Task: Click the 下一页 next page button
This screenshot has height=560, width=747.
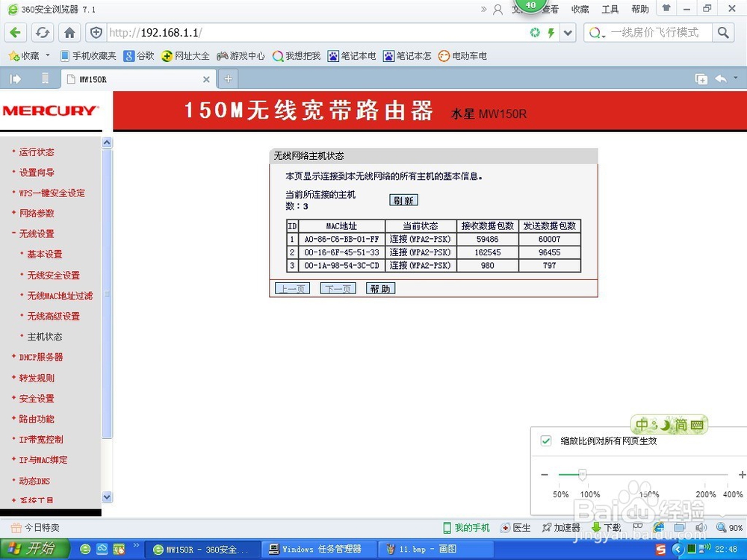Action: [x=338, y=288]
